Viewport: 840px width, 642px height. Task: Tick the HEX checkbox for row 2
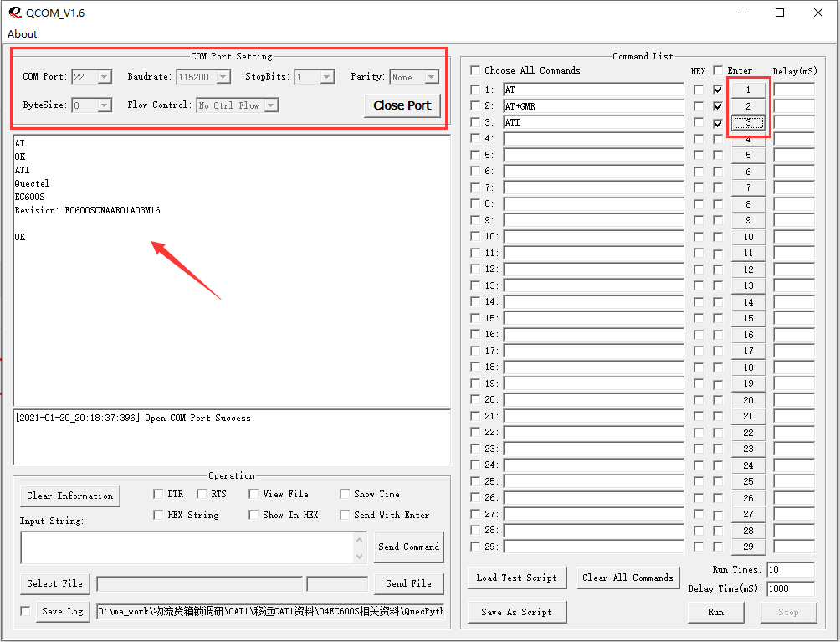click(x=698, y=106)
